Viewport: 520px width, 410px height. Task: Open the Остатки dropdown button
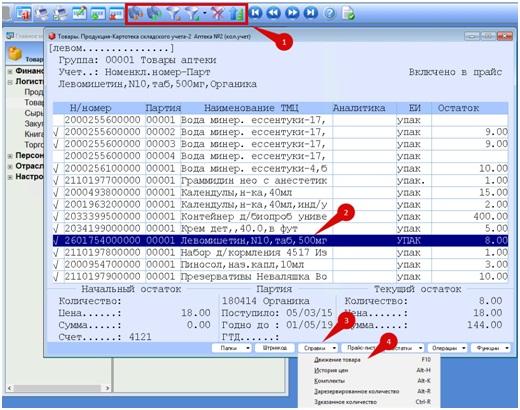click(x=404, y=348)
